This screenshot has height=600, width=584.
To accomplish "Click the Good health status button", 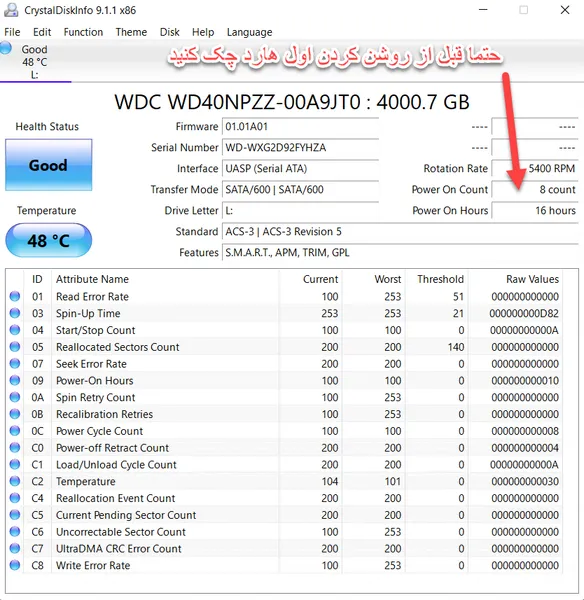I will pyautogui.click(x=49, y=165).
